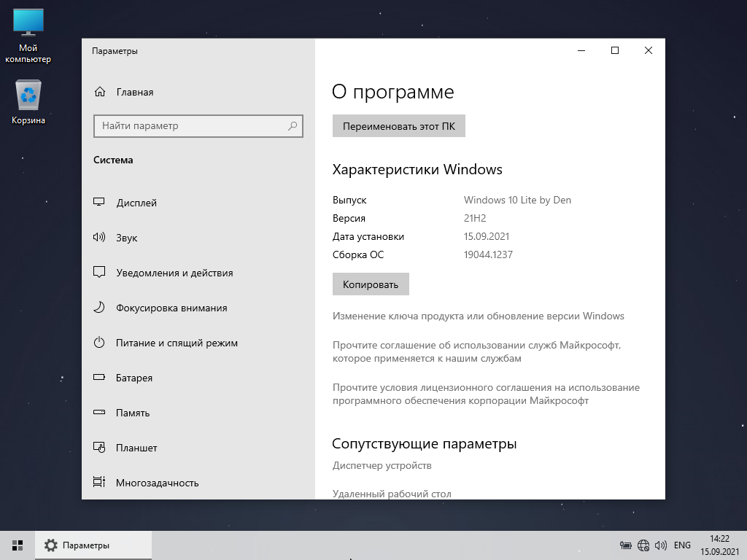Screen dimensions: 747x560
Task: Click Переименовать этот ПК button
Action: click(x=399, y=126)
